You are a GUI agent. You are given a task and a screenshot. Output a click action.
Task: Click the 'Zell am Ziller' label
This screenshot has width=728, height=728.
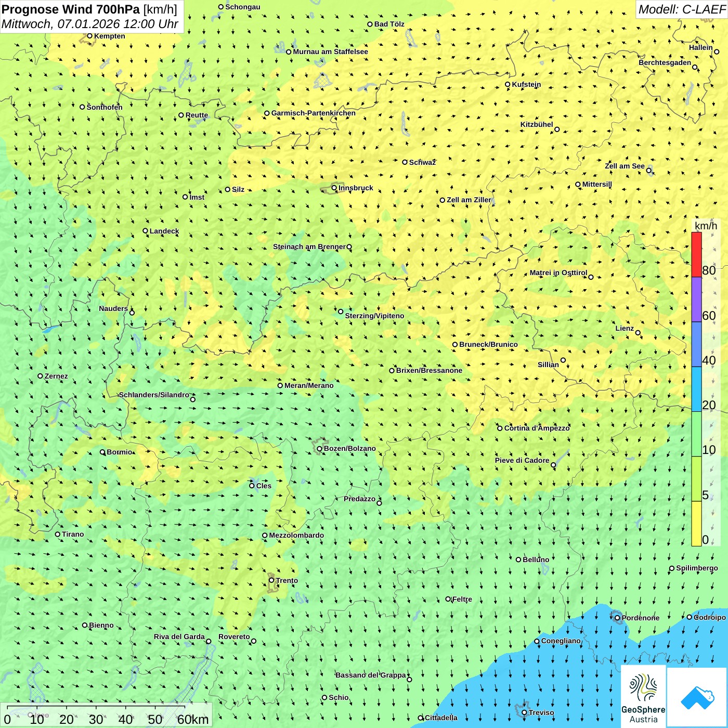coord(469,200)
